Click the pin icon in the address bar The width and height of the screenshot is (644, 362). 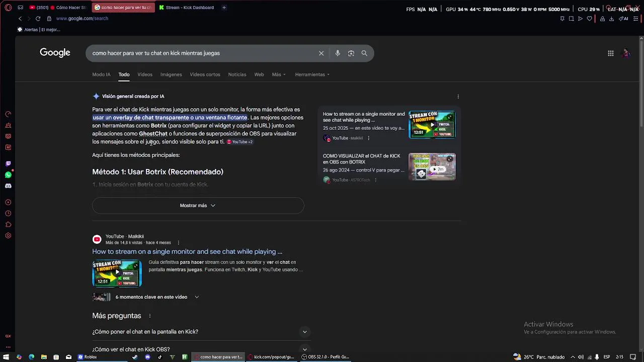tap(562, 19)
